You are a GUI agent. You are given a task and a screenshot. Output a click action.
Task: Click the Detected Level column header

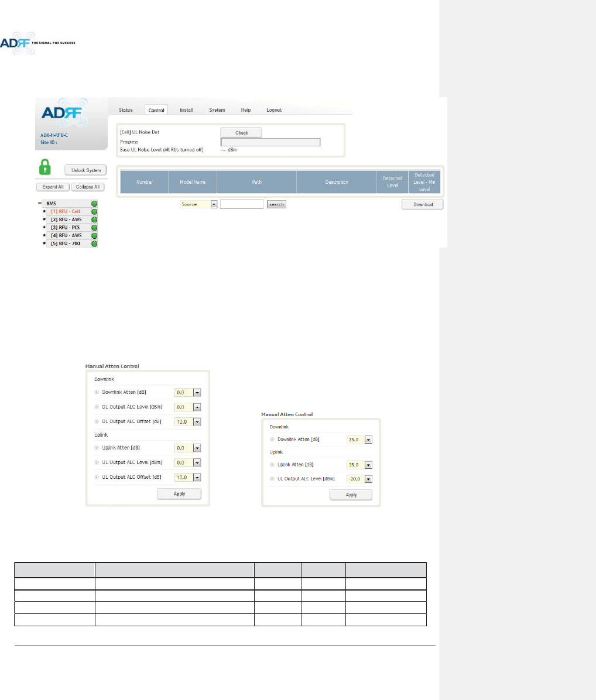click(x=392, y=182)
